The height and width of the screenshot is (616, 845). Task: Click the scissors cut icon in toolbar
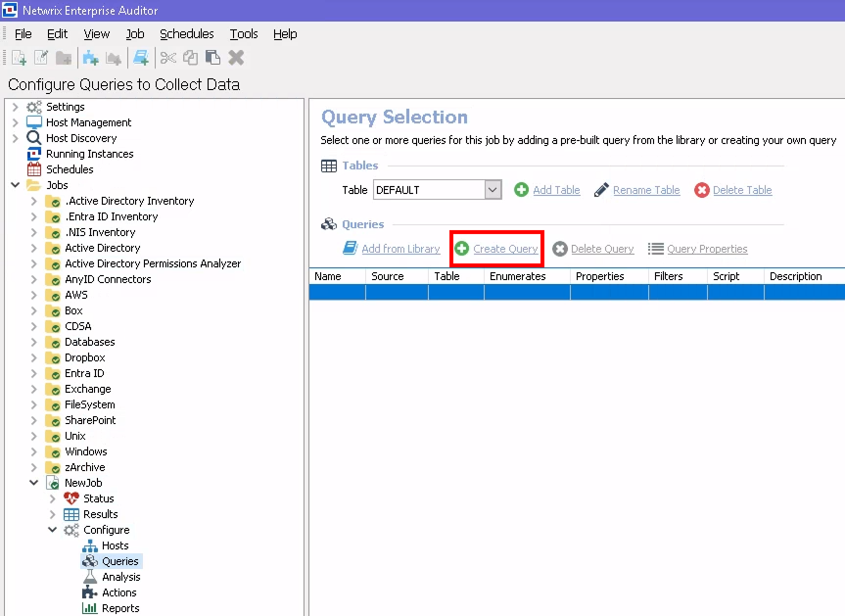tap(167, 58)
